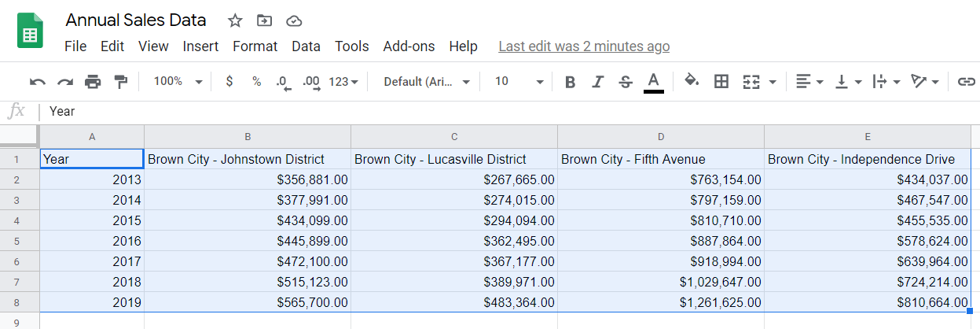Click the select-all corner box
This screenshot has height=329, width=980.
[20, 137]
